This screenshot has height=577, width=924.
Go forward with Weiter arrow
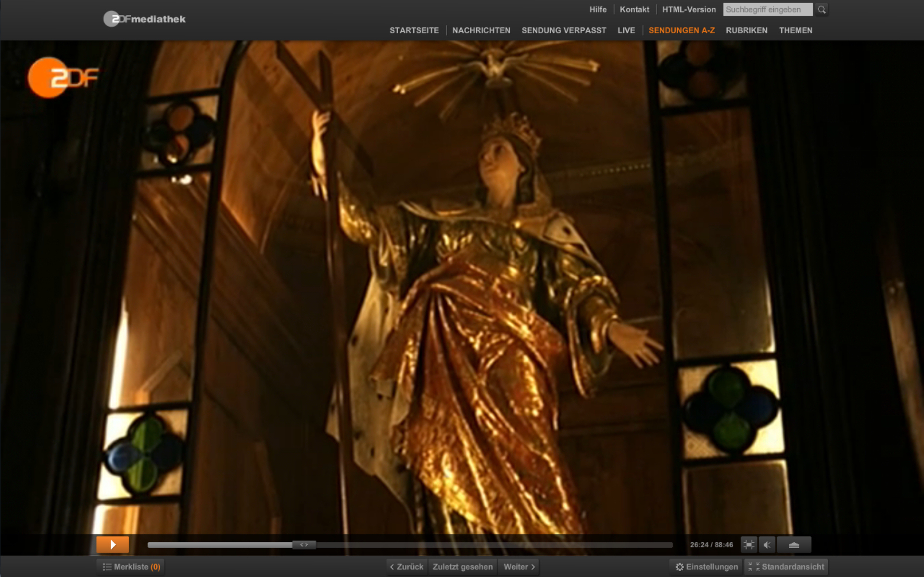pos(519,567)
